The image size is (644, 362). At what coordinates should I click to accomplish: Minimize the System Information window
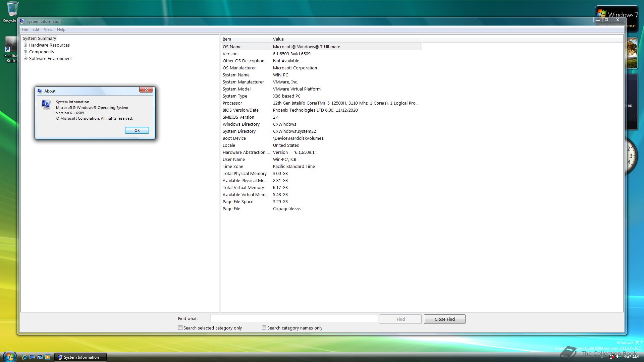(x=598, y=20)
